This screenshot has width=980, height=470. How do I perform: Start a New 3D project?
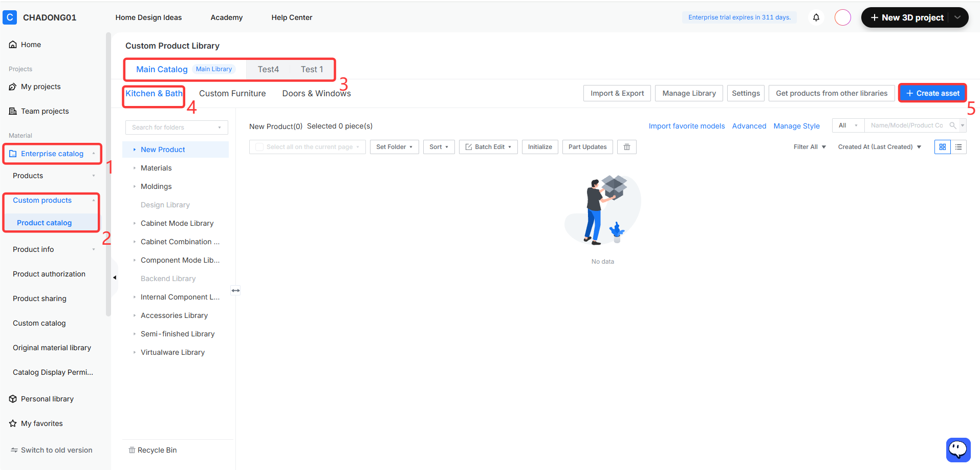(907, 17)
